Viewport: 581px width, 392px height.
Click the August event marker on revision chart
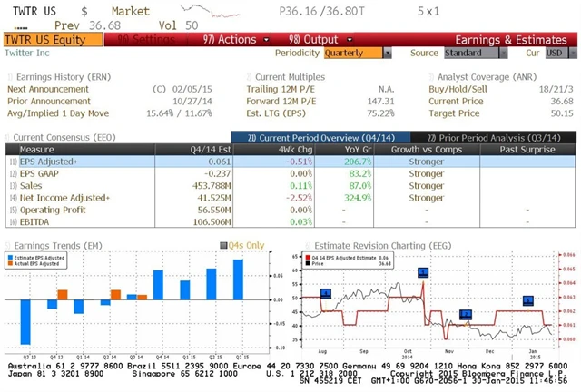326,293
